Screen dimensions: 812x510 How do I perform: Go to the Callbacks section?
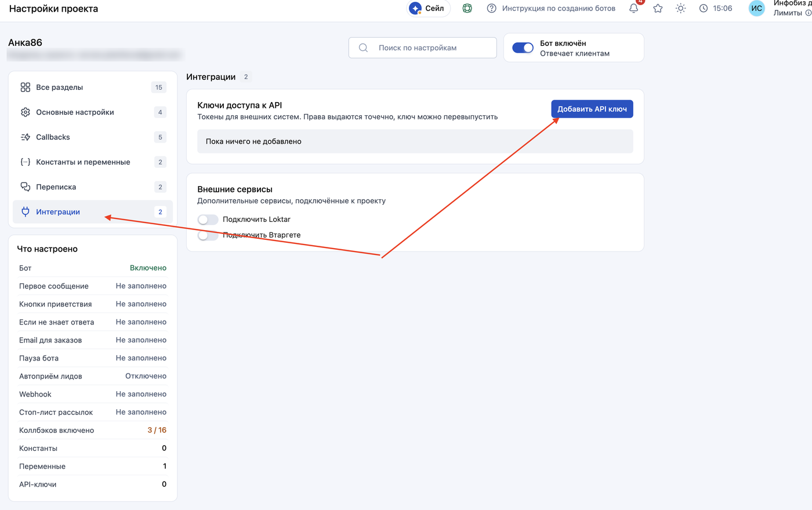[93, 137]
